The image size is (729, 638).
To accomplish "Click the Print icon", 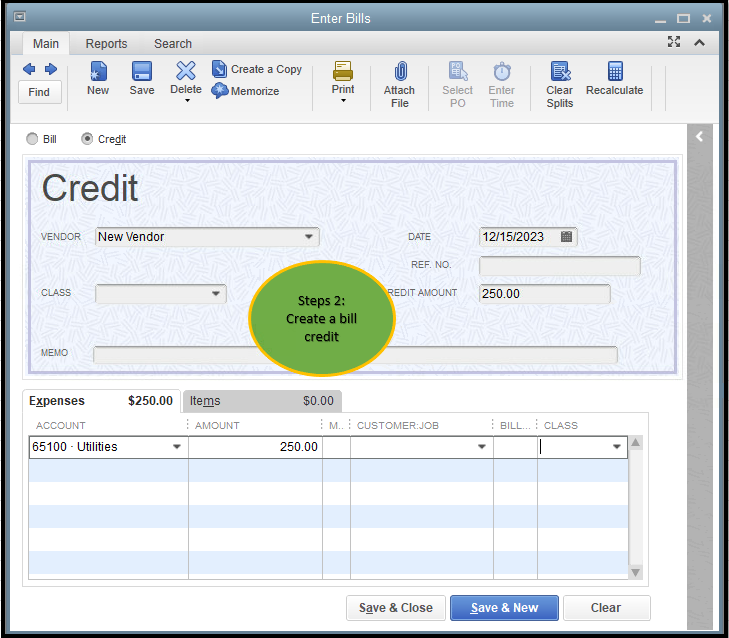I will click(343, 71).
